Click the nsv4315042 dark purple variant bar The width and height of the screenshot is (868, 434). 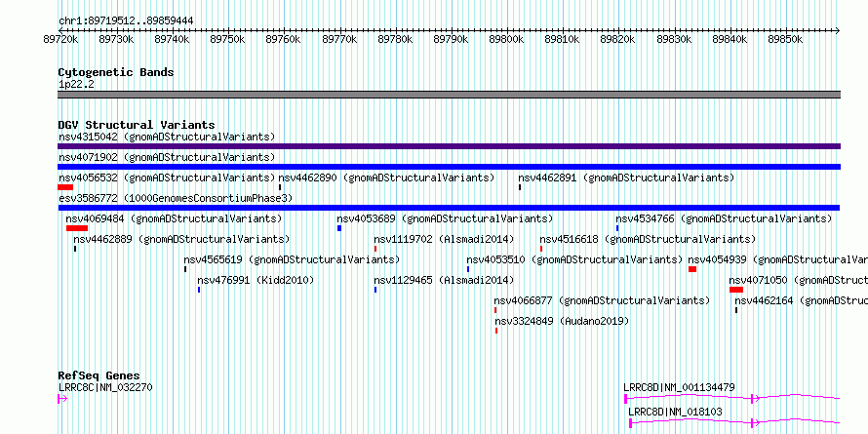(x=449, y=146)
